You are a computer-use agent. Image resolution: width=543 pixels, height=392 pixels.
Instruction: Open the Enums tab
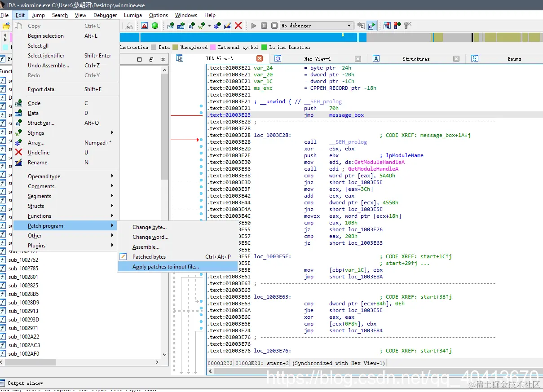click(x=514, y=59)
